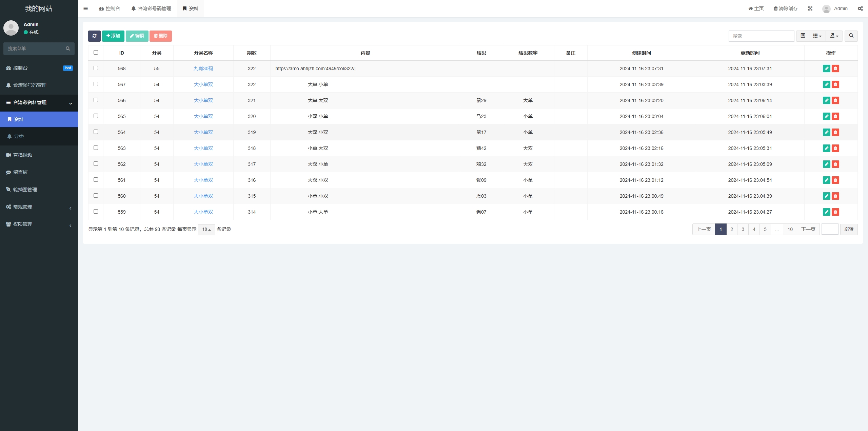Switch table to card view icon

[x=803, y=36]
